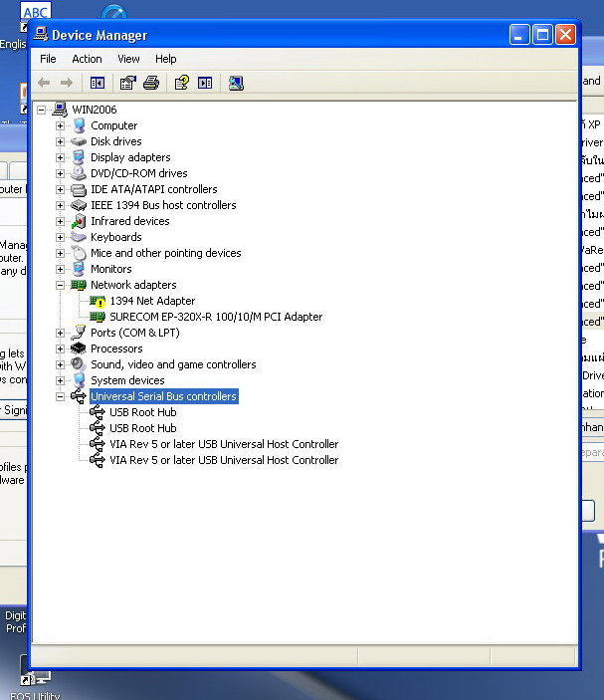Viewport: 604px width, 700px height.
Task: Select the Computer tree item label
Action: [114, 125]
